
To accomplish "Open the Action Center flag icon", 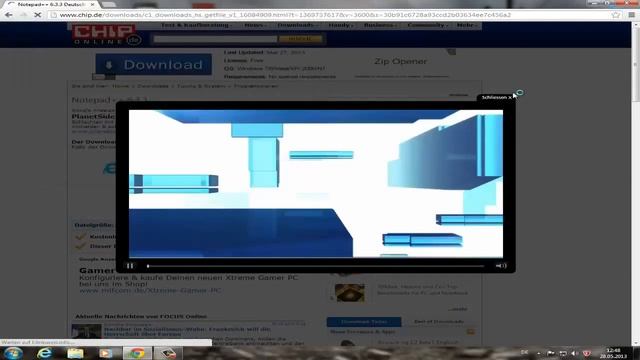I will [551, 353].
